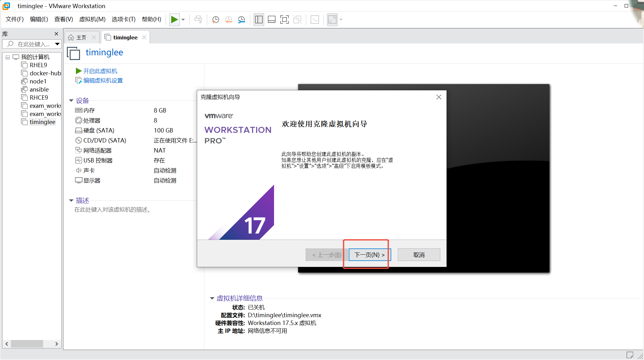Toggle the thumbnail bar view icon

point(272,20)
